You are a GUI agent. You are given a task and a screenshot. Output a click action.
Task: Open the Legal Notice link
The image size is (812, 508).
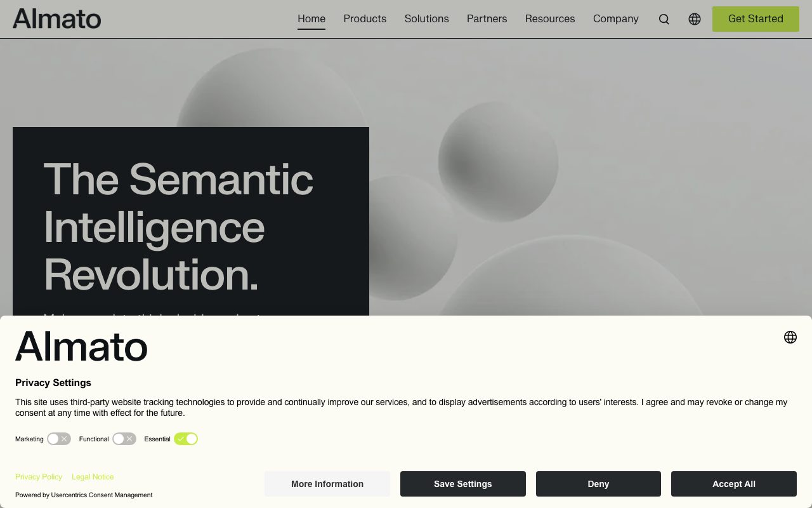[x=93, y=477]
